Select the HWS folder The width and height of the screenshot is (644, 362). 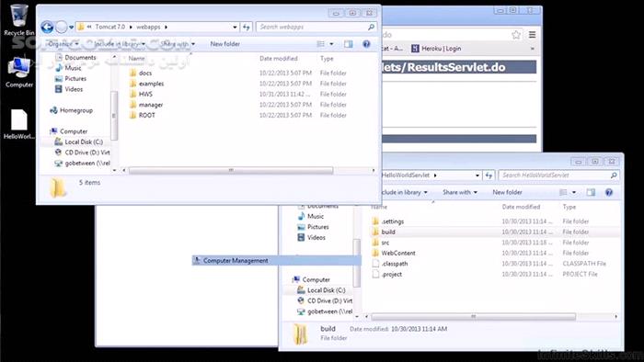coord(145,95)
